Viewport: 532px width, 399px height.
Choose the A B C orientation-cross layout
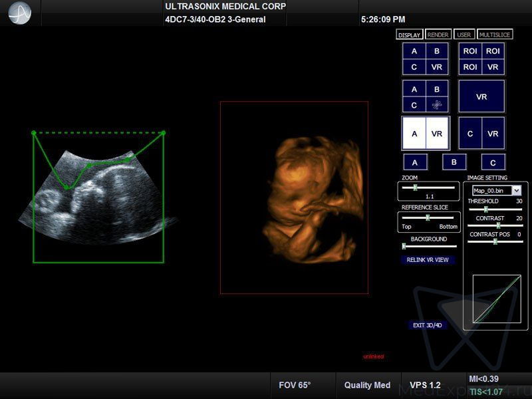pyautogui.click(x=426, y=96)
